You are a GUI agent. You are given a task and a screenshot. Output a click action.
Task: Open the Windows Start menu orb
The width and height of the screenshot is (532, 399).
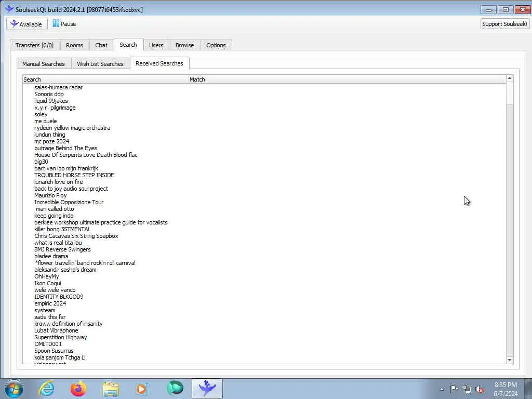(x=14, y=389)
